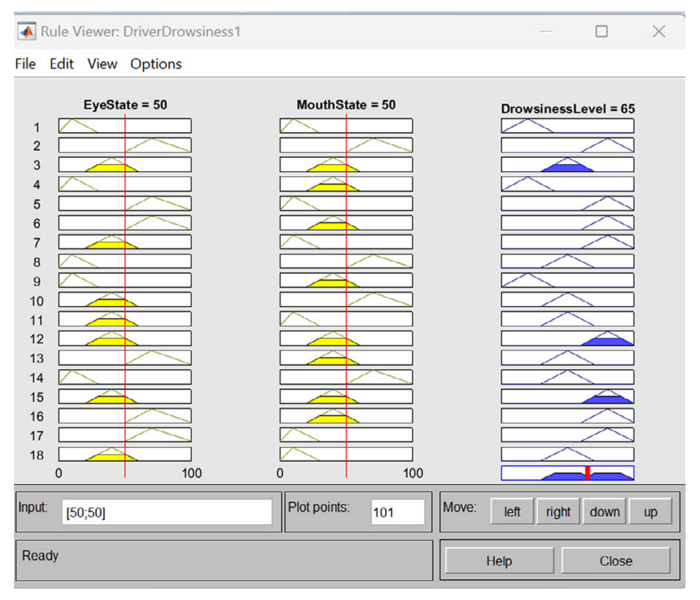
Task: Open Help for Rule Viewer
Action: click(500, 560)
